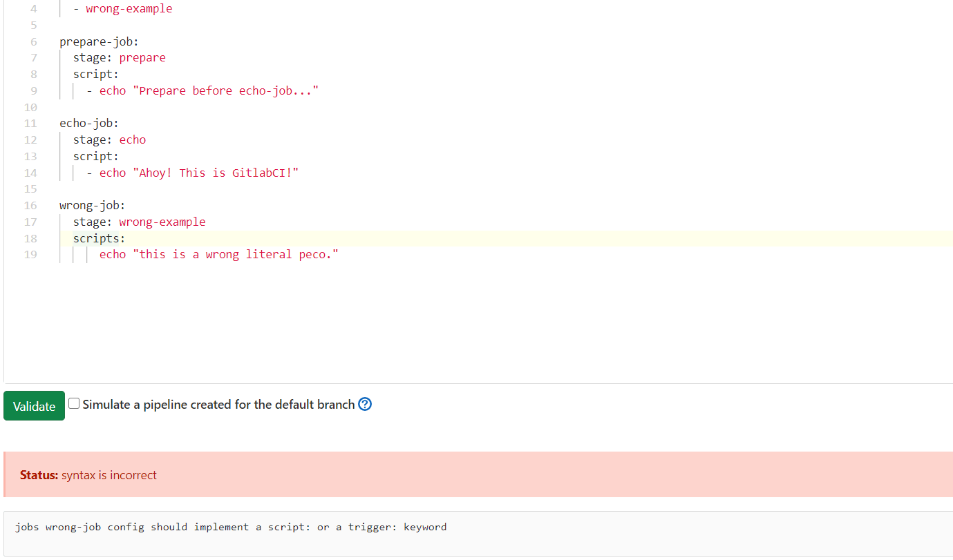Image resolution: width=953 pixels, height=560 pixels.
Task: Click the wrong-job: job definition line
Action: coord(92,205)
